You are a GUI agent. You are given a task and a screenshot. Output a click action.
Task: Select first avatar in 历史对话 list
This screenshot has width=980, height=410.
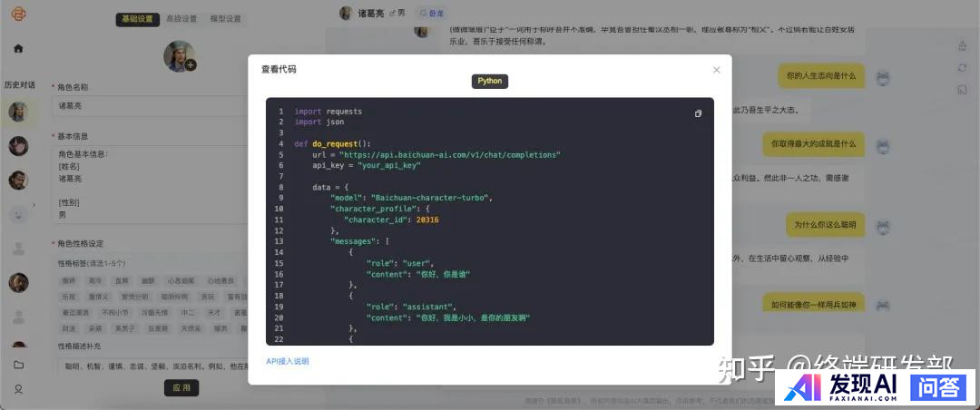coord(18,112)
